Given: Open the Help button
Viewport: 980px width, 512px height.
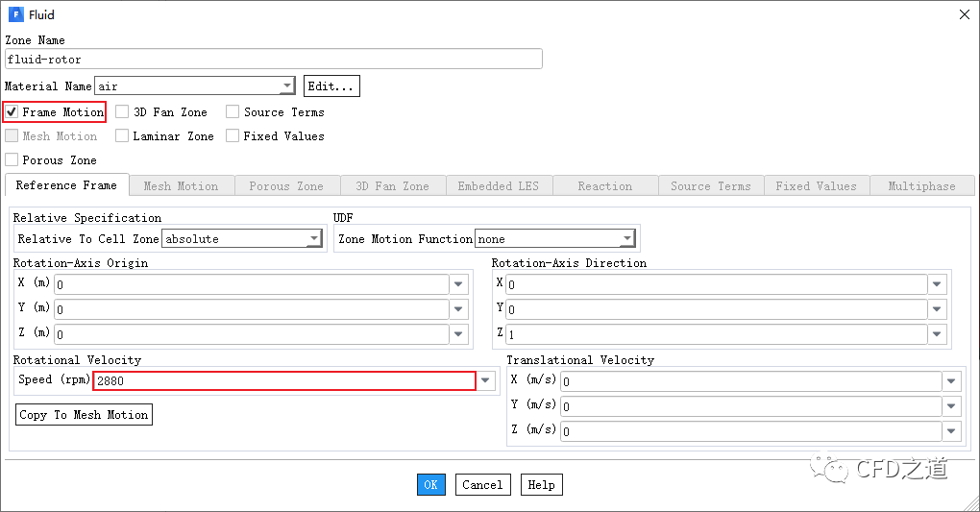Looking at the screenshot, I should (x=541, y=485).
